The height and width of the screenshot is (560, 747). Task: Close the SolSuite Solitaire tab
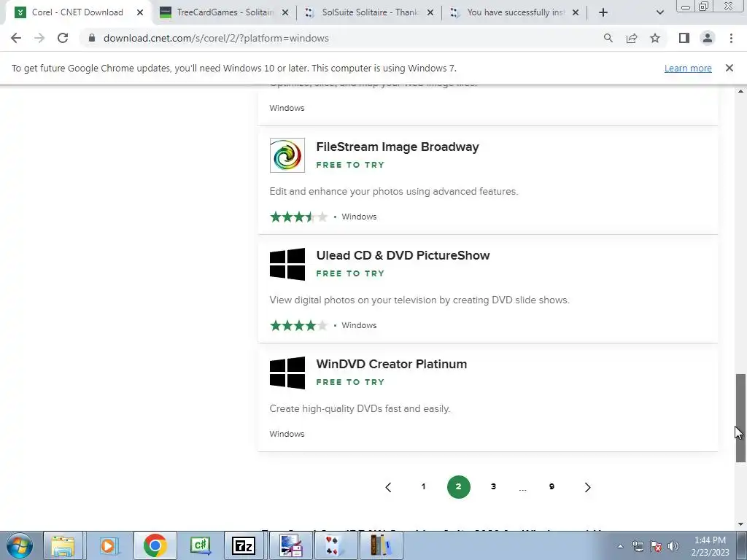(430, 12)
